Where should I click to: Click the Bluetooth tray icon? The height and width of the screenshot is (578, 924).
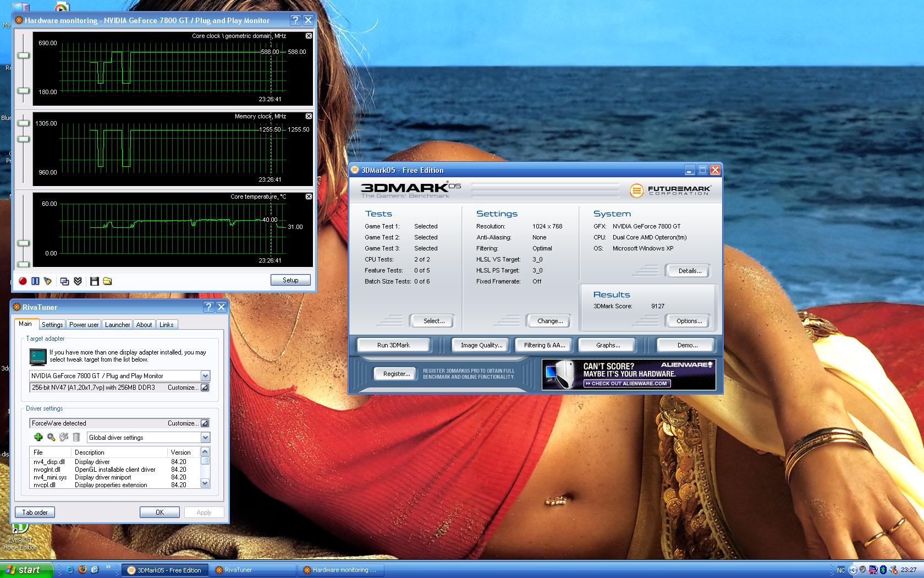point(883,570)
